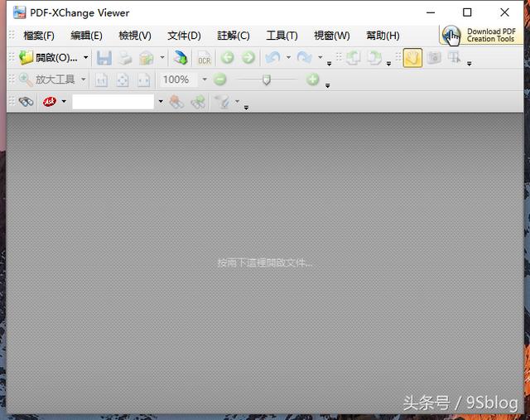Viewport: 530px width, 420px height.
Task: Select the 放大工具 zoom tool
Action: [x=47, y=80]
